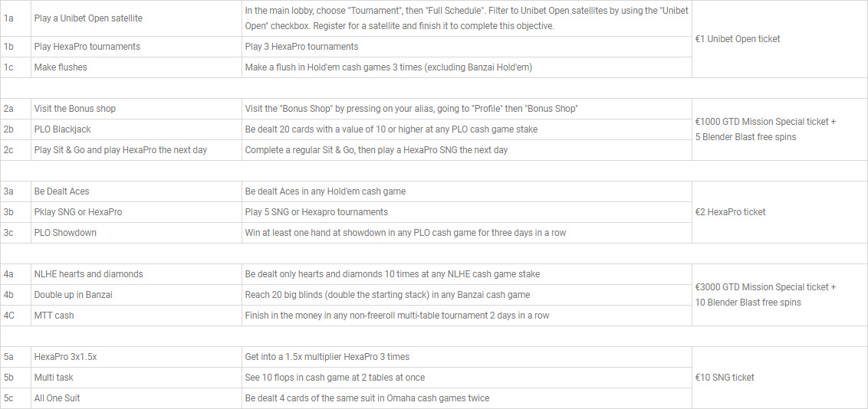Select the "Play a Unibet Open satellite" mission cell
Screen dimensions: 868x409
point(136,18)
